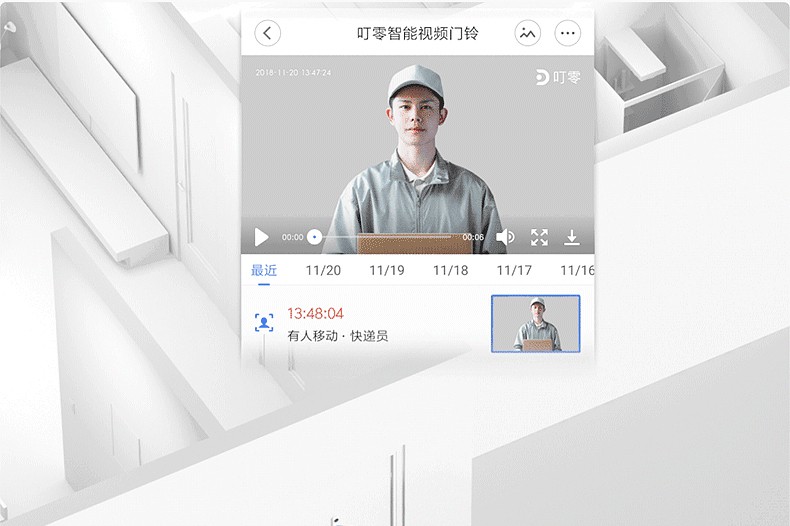
Task: Select the partially visible 11/16 tab
Action: pyautogui.click(x=576, y=270)
